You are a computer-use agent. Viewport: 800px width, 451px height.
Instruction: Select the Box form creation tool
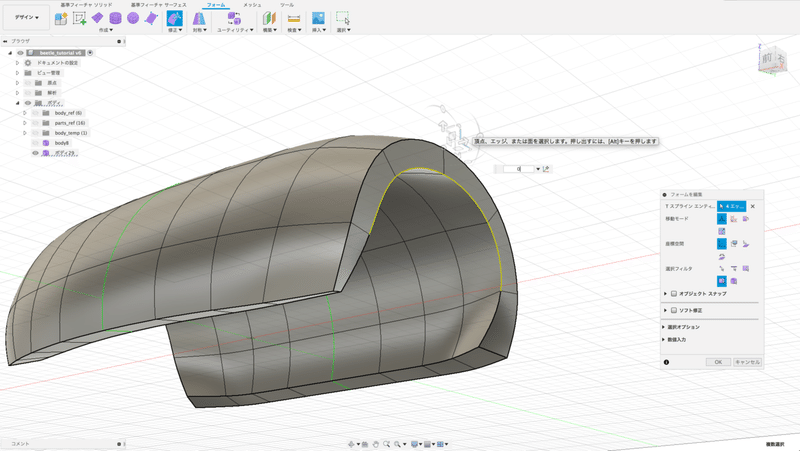click(x=98, y=18)
